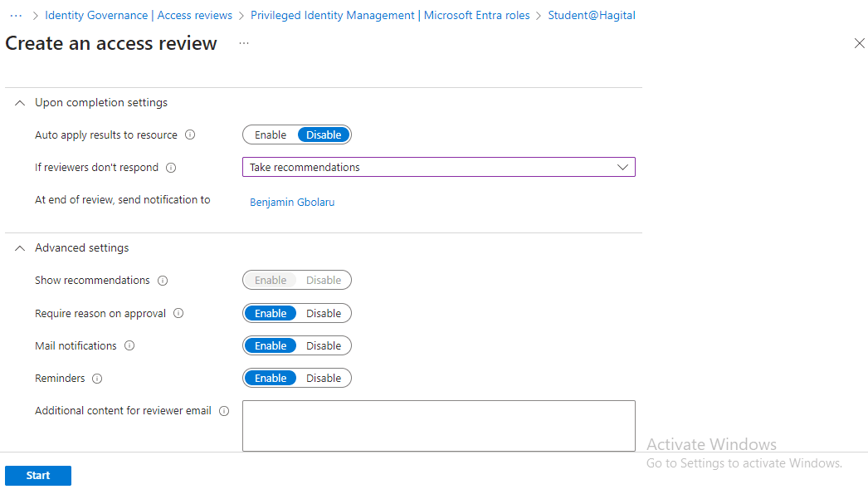This screenshot has height=499, width=868.
Task: Disable Reminders toggle
Action: tap(324, 379)
